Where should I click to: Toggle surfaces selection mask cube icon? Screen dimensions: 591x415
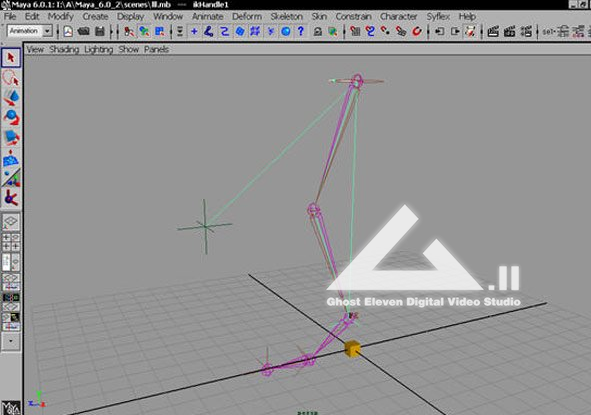pos(240,31)
